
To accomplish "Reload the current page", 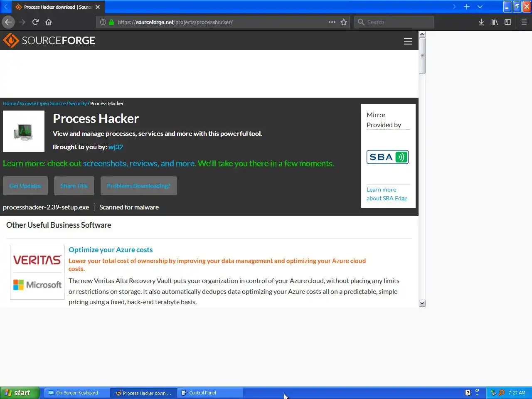I will pyautogui.click(x=35, y=22).
